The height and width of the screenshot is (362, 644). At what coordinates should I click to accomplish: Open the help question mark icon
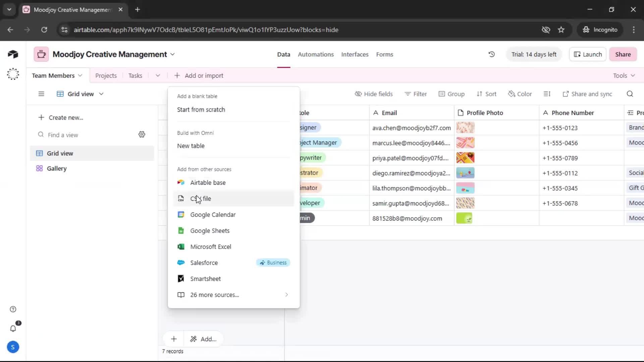pos(13,309)
